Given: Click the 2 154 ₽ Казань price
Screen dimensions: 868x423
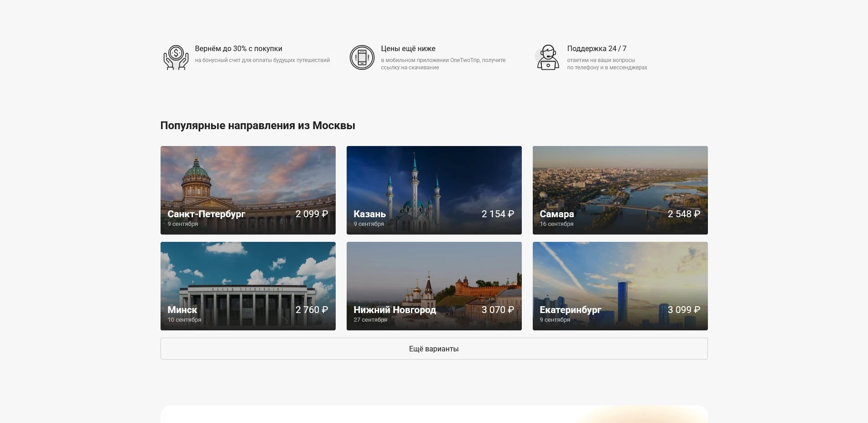Looking at the screenshot, I should point(498,214).
